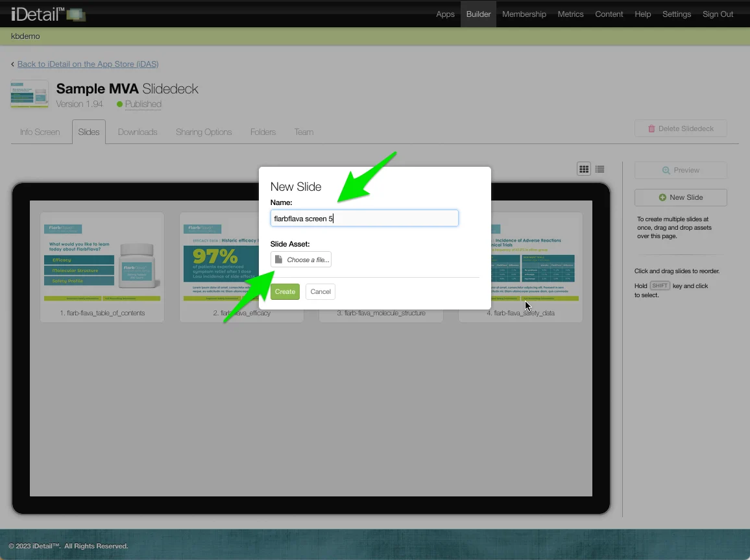The width and height of the screenshot is (750, 560).
Task: Click the copyright footer text
Action: click(68, 546)
